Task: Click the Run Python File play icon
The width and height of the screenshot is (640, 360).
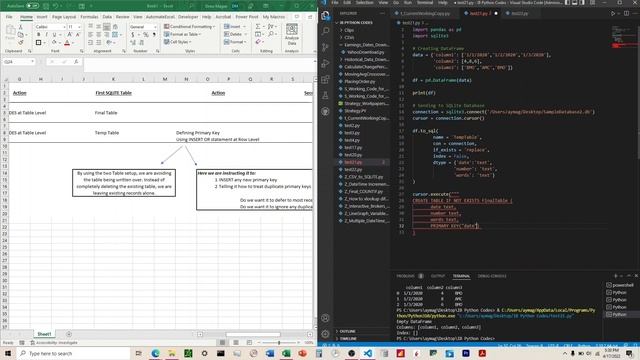Action: [613, 13]
